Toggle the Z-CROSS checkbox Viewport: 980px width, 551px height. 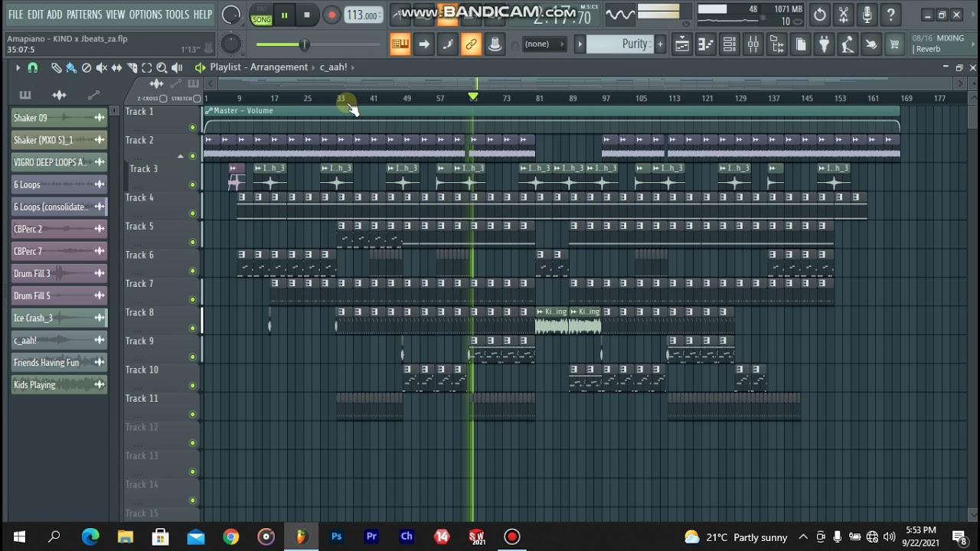[x=164, y=99]
